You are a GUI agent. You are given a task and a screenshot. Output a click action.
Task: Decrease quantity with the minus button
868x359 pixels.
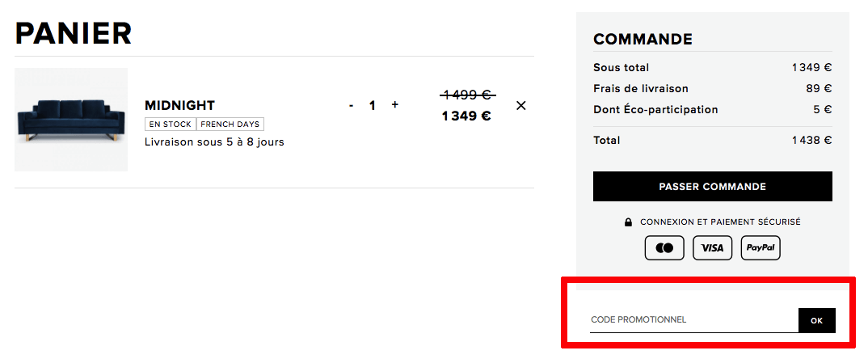352,105
